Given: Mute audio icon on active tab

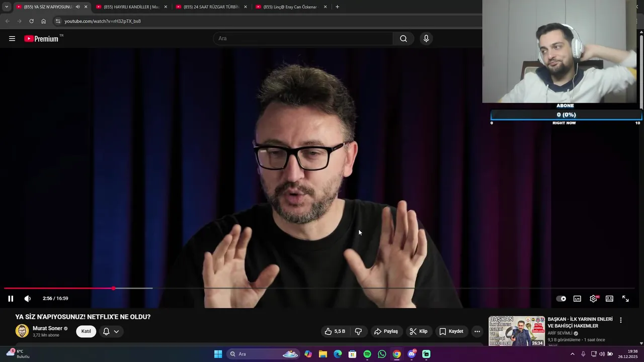Looking at the screenshot, I should point(77,7).
